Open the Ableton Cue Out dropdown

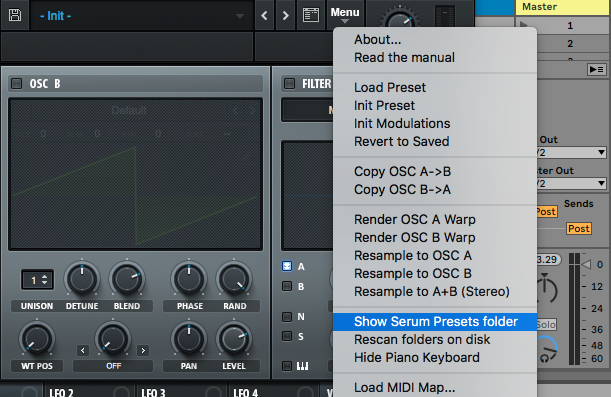coord(572,152)
